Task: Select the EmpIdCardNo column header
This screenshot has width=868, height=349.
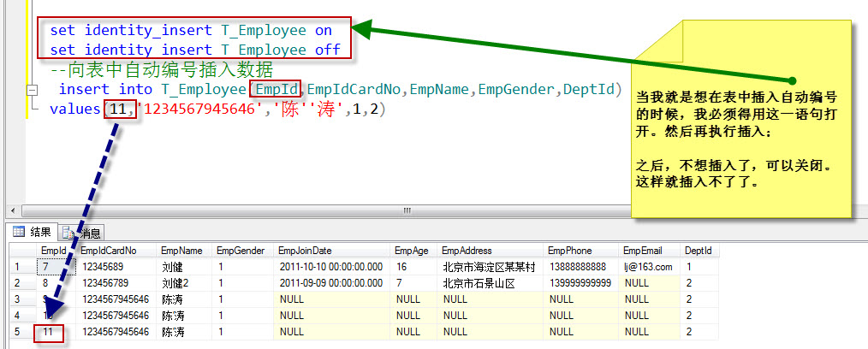Action: click(x=116, y=251)
